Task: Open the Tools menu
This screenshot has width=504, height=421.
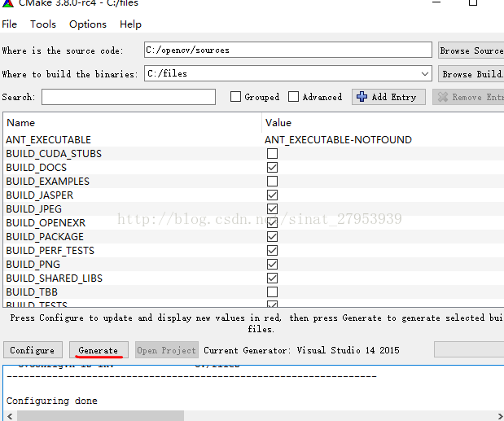Action: 43,24
